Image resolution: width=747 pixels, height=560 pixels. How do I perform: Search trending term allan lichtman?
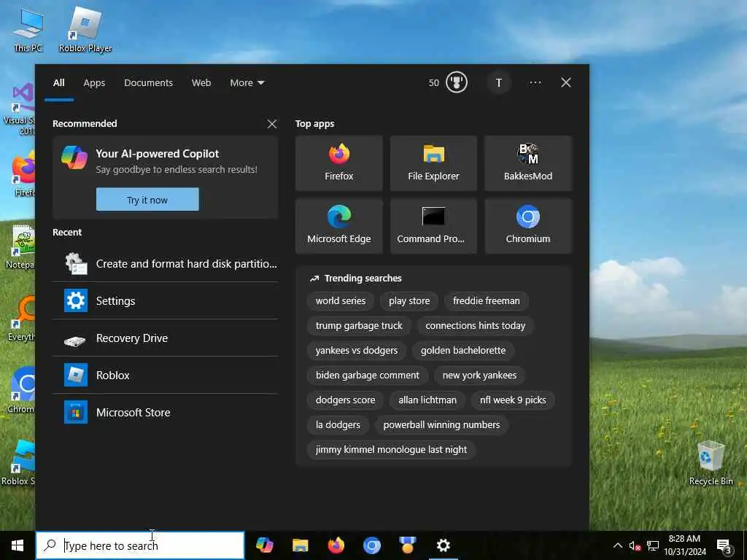(427, 400)
